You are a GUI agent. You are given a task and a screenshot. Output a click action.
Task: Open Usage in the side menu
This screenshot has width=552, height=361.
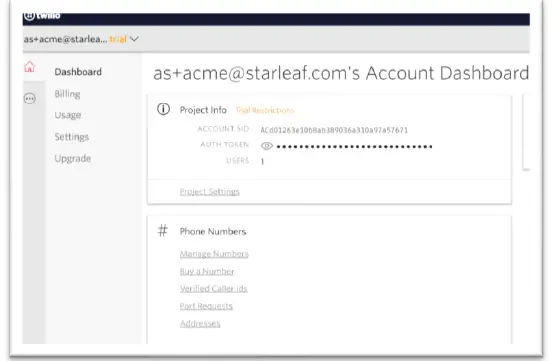tap(68, 115)
